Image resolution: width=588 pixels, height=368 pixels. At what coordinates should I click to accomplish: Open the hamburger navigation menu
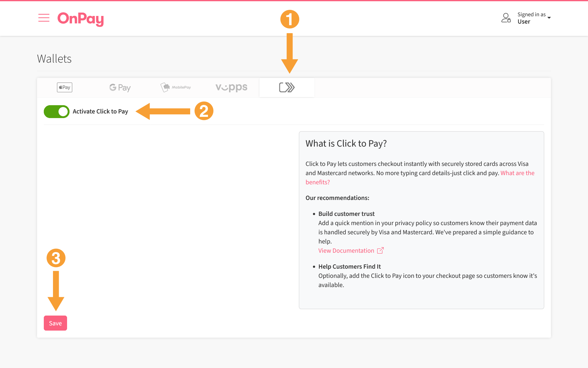click(x=44, y=18)
